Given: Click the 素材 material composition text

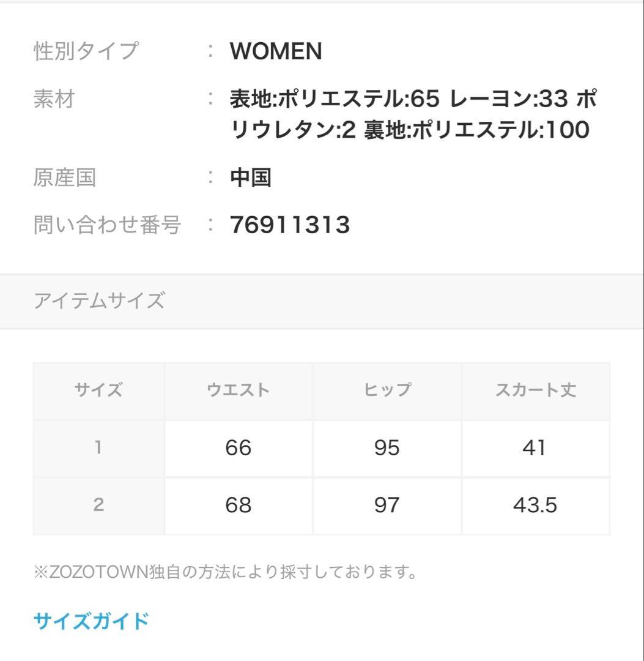Looking at the screenshot, I should (413, 114).
